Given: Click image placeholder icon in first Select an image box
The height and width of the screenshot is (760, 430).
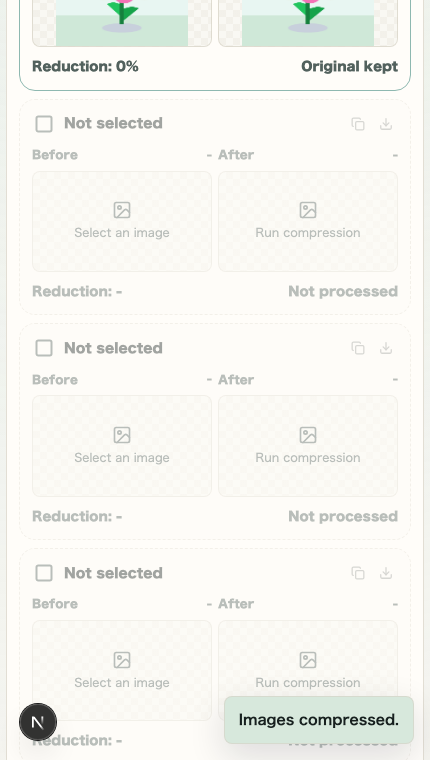Looking at the screenshot, I should (x=122, y=210).
